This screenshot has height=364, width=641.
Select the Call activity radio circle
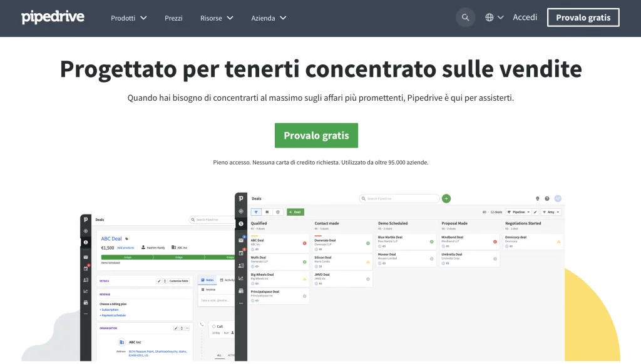coord(213,326)
